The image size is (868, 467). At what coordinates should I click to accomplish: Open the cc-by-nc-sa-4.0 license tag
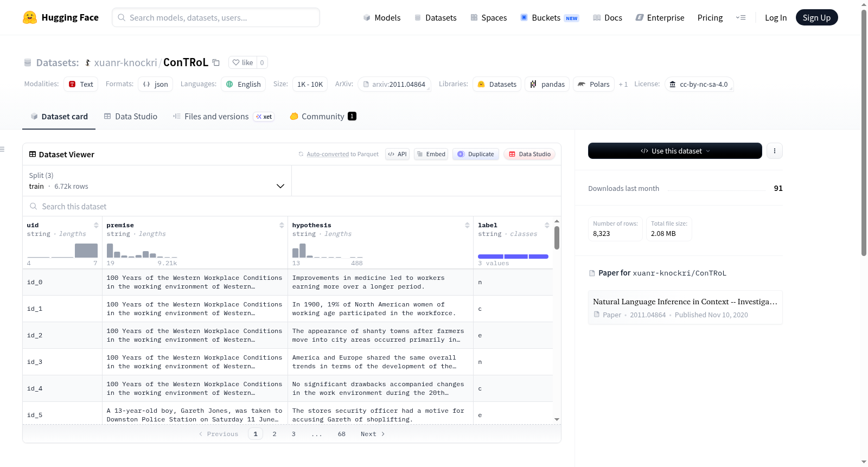(699, 84)
